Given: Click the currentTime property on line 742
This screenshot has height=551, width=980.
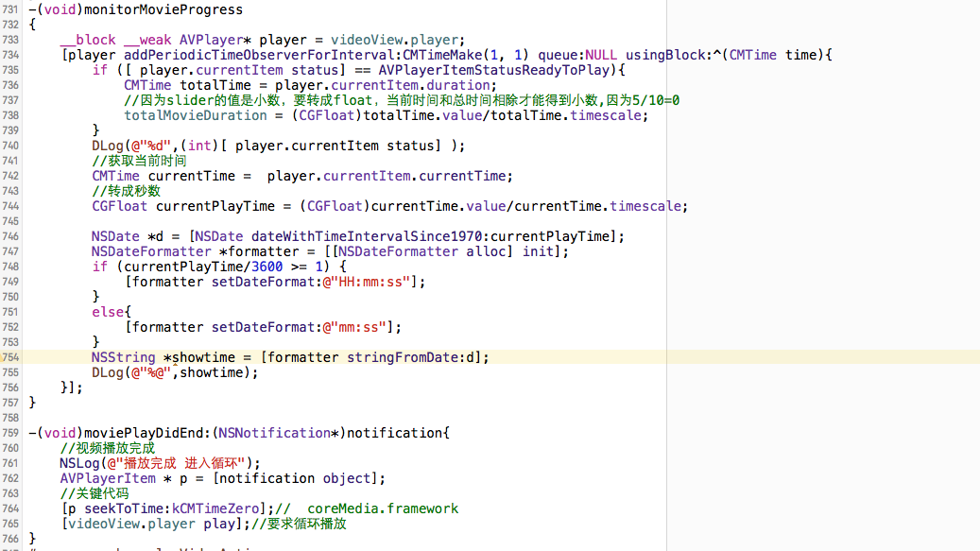Looking at the screenshot, I should point(461,176).
